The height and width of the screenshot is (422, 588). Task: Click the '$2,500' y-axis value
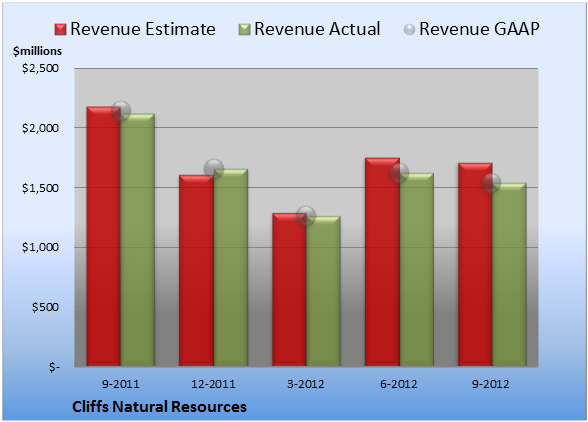tap(40, 68)
